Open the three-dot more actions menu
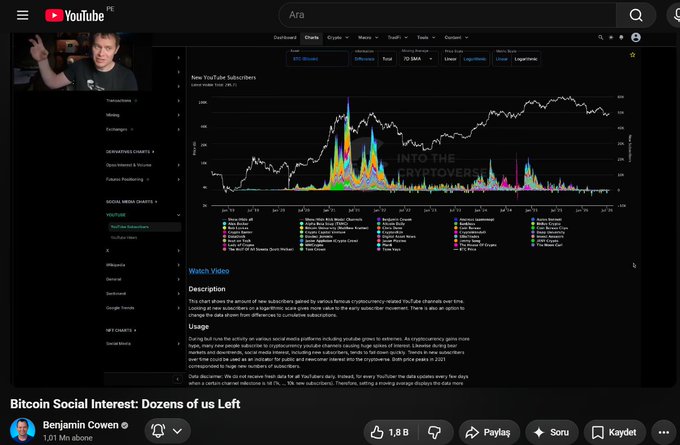The image size is (680, 445). [x=664, y=432]
